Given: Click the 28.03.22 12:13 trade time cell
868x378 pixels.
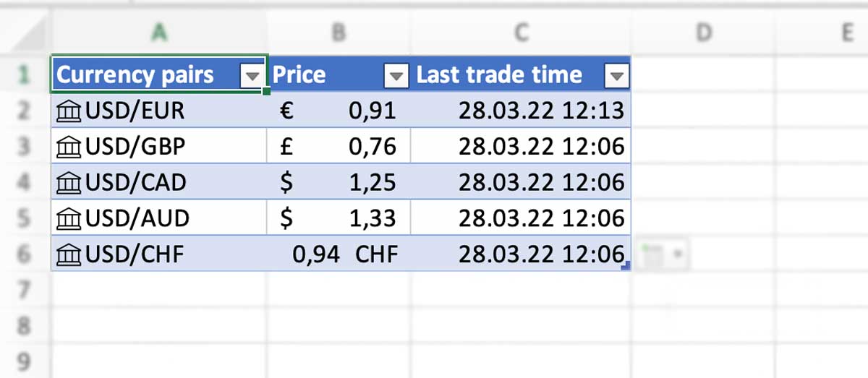Looking at the screenshot, I should tap(521, 111).
